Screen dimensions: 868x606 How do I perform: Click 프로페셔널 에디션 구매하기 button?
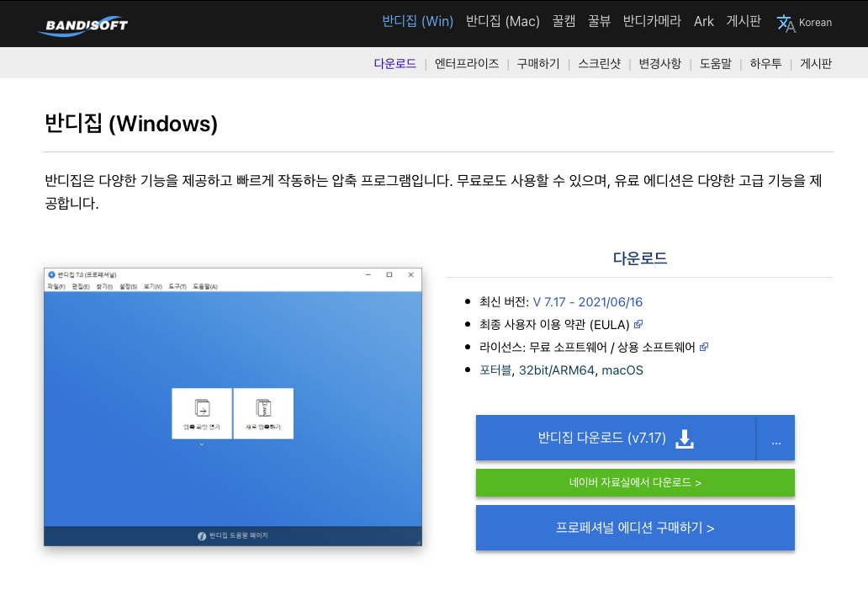click(x=636, y=528)
